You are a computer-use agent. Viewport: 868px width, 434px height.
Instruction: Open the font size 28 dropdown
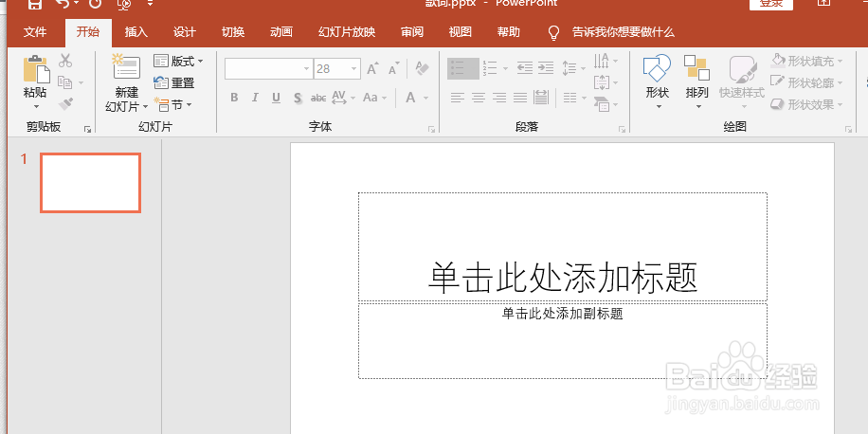(353, 69)
